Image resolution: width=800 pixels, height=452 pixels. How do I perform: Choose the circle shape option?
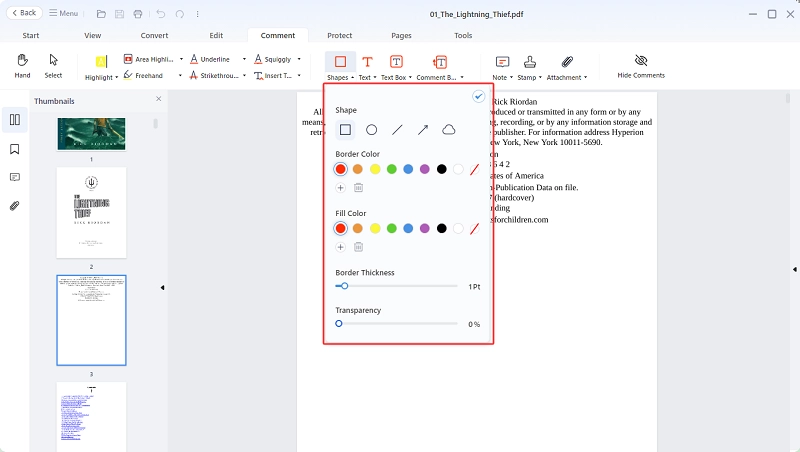pyautogui.click(x=371, y=130)
